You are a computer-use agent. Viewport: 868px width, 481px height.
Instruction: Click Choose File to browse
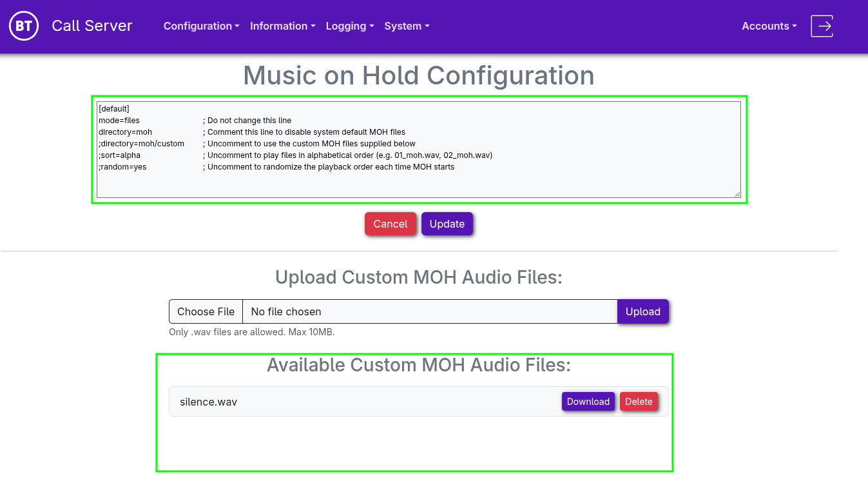[x=206, y=311]
